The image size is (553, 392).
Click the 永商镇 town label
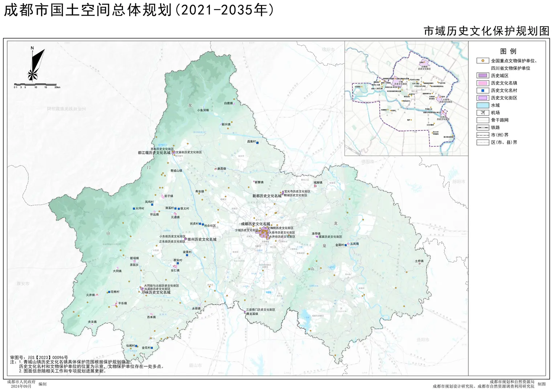pos(196,309)
